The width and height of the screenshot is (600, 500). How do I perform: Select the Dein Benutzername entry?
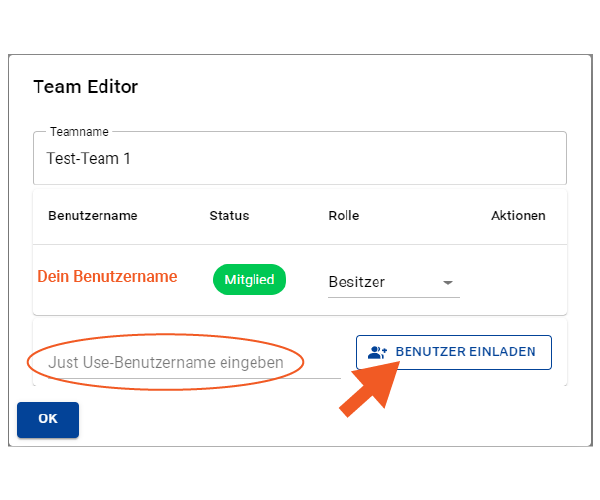[x=107, y=276]
